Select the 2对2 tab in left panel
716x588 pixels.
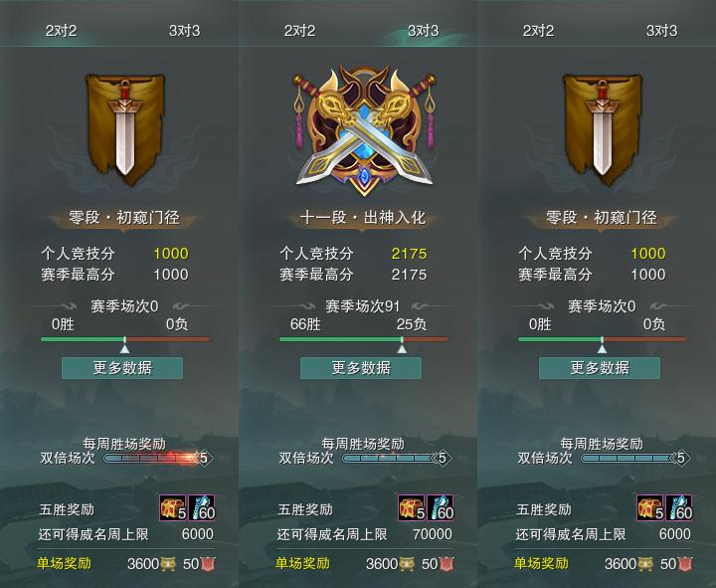[61, 31]
